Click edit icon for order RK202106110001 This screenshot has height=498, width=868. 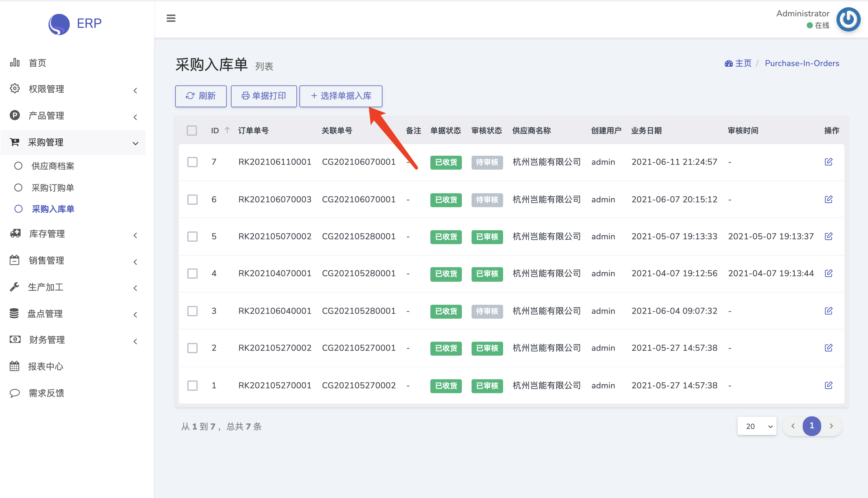click(x=828, y=162)
